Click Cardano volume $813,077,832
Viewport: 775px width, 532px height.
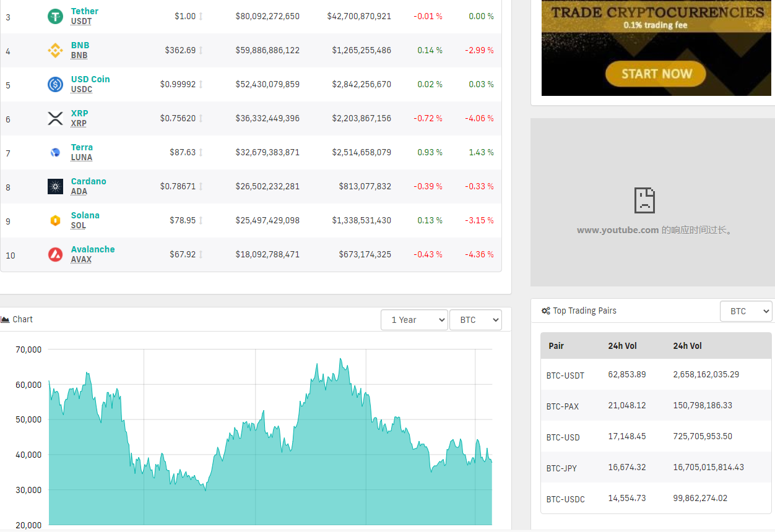coord(365,186)
